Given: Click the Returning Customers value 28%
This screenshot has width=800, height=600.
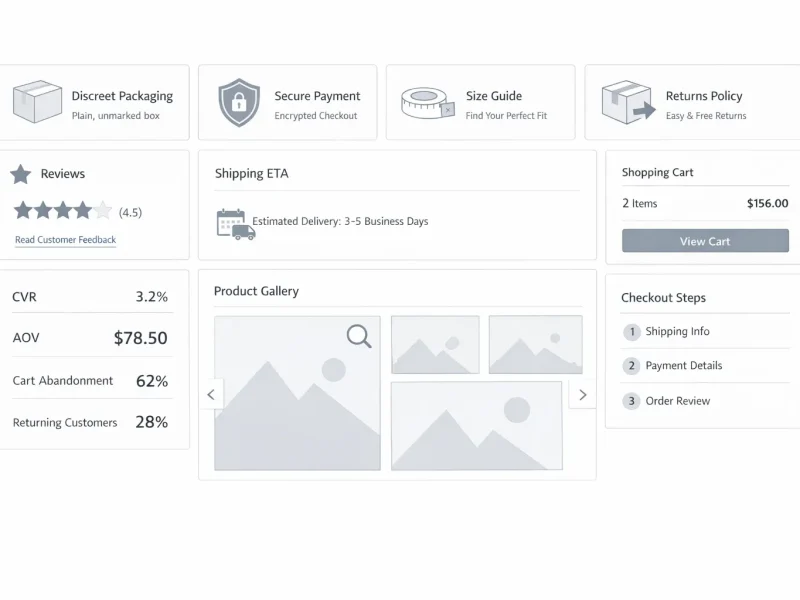Looking at the screenshot, I should coord(152,422).
